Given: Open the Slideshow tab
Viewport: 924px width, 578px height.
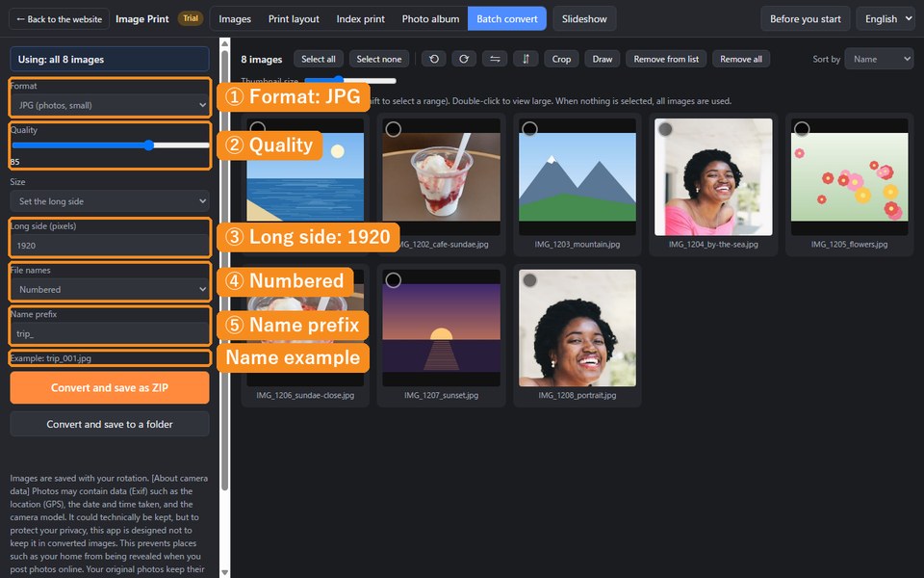Looking at the screenshot, I should [x=584, y=19].
